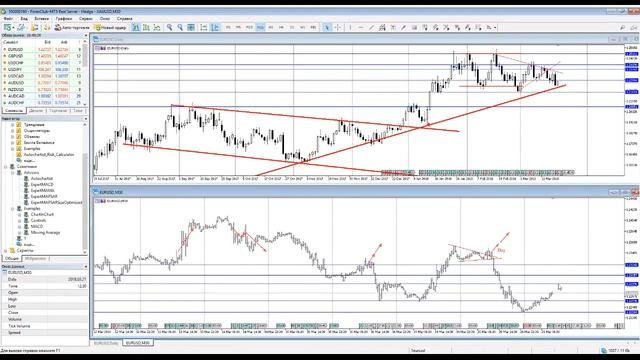Select Moving Average expert in Navigator
Viewport: 640px width, 360px height.
tap(45, 232)
